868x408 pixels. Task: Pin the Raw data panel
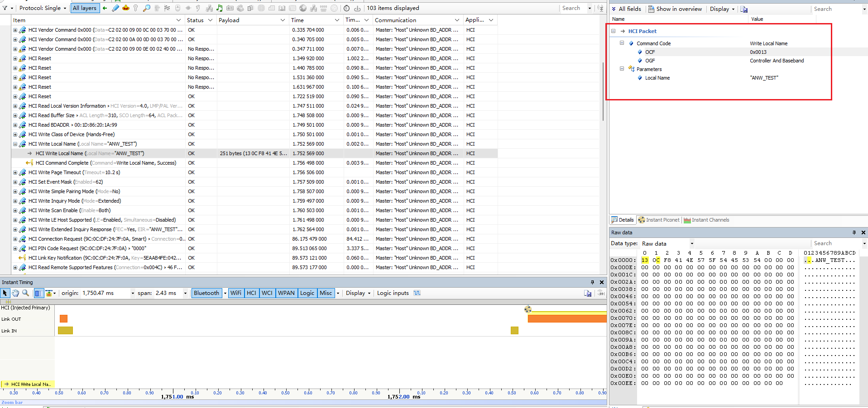click(854, 232)
